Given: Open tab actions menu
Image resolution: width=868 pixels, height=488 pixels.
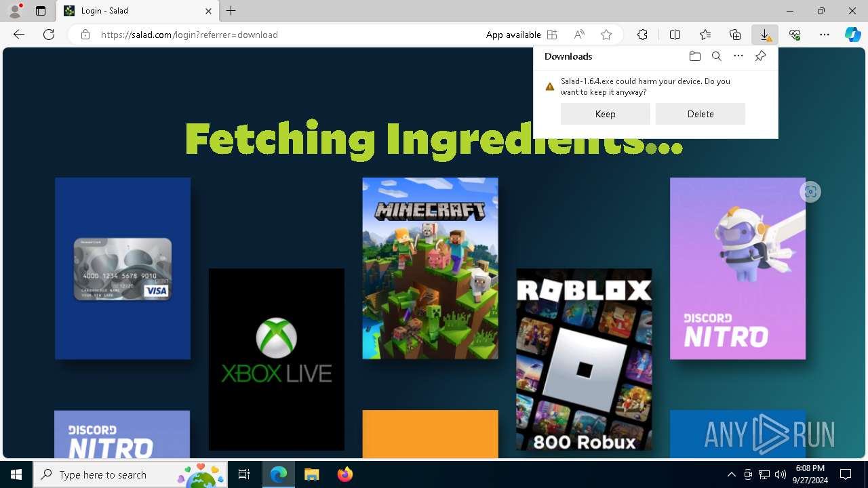Looking at the screenshot, I should point(41,11).
